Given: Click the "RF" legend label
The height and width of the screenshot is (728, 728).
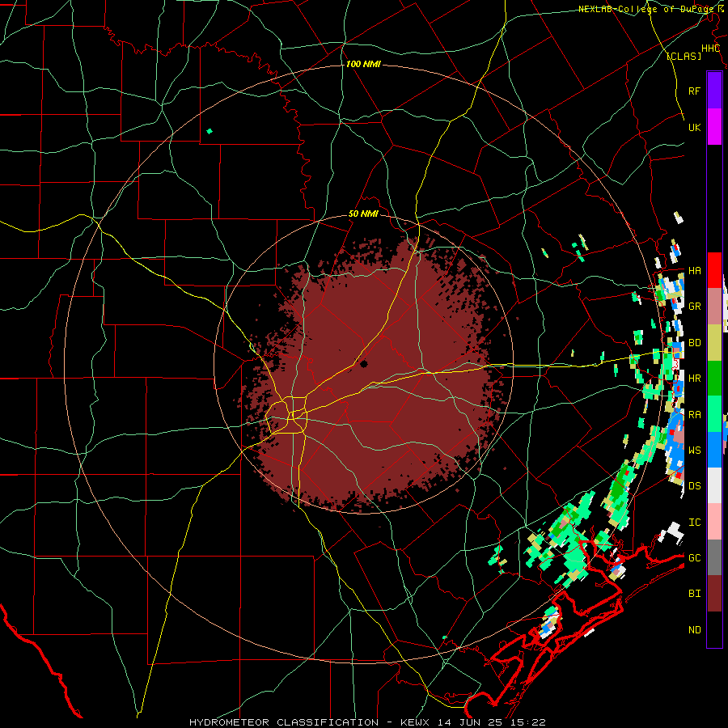Looking at the screenshot, I should click(694, 91).
